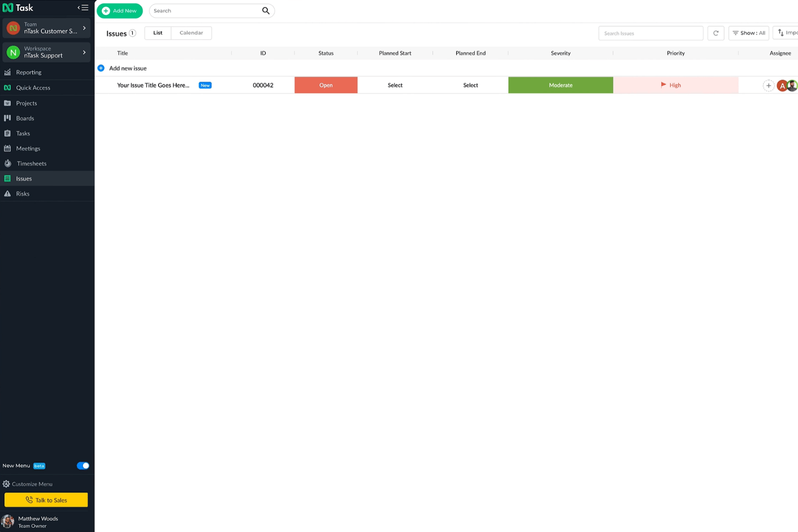Click the Projects folder icon

click(8, 103)
